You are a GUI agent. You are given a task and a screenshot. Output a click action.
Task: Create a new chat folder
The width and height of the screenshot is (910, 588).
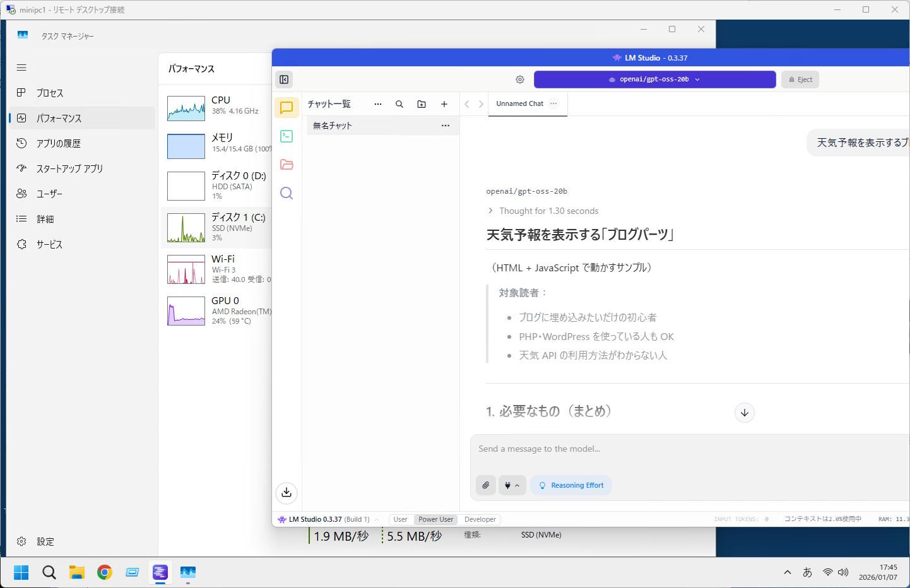(x=422, y=104)
